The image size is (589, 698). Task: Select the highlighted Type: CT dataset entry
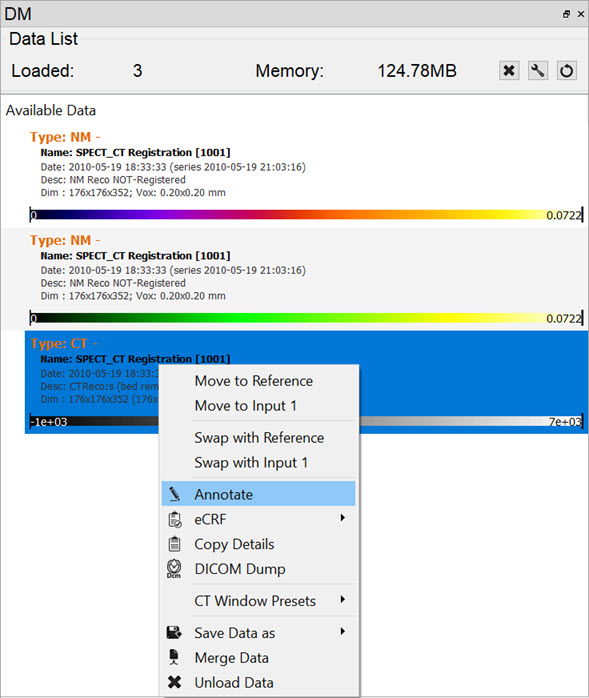pos(306,382)
